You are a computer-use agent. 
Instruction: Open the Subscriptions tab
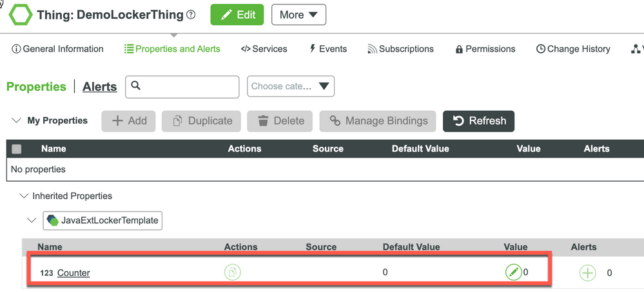[400, 49]
